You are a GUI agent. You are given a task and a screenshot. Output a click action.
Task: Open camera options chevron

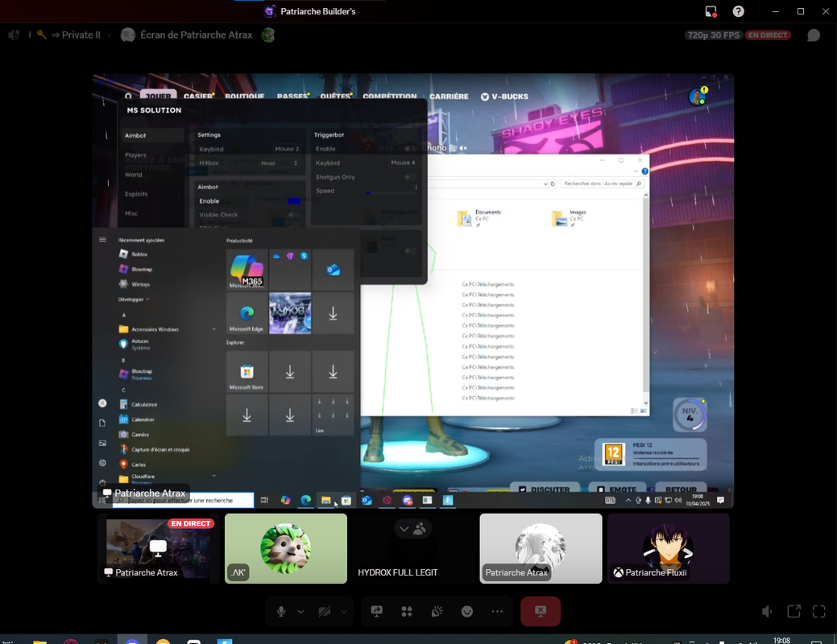pos(344,612)
